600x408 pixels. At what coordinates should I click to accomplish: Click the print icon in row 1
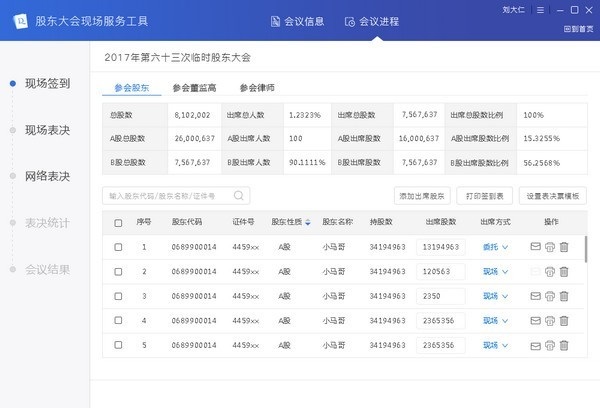550,247
